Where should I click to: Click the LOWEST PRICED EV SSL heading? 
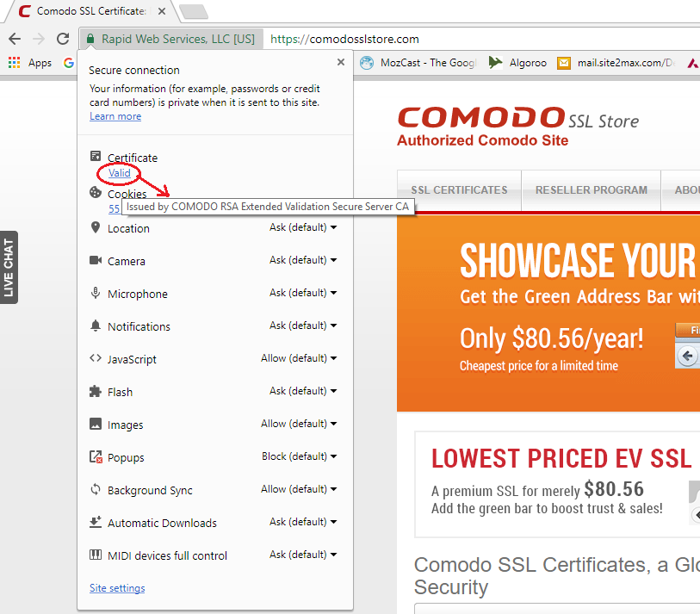pos(561,459)
